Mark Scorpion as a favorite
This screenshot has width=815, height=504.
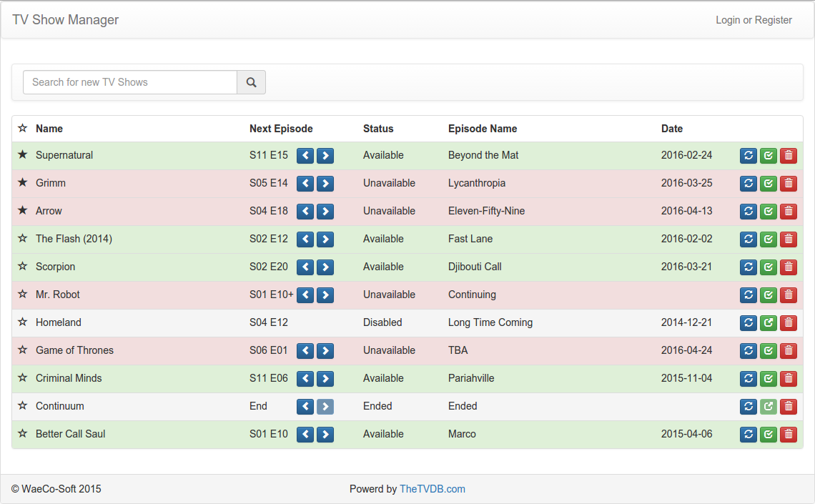22,266
